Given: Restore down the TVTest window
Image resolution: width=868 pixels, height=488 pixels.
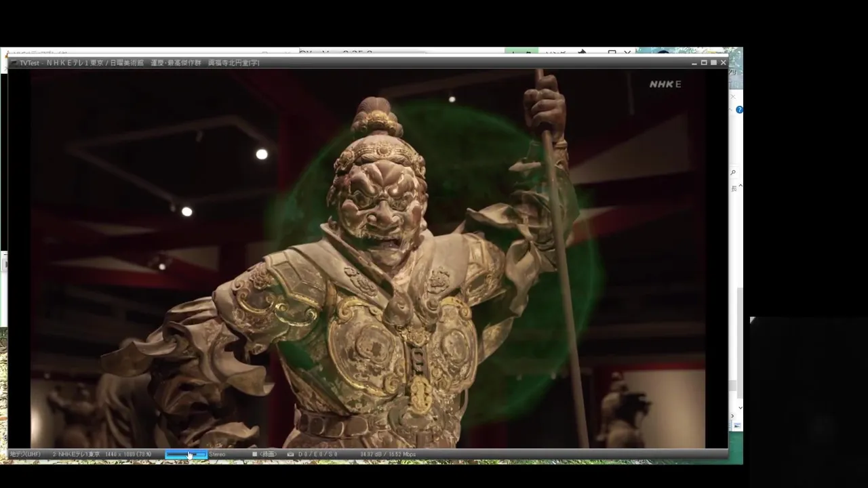Looking at the screenshot, I should pyautogui.click(x=704, y=62).
